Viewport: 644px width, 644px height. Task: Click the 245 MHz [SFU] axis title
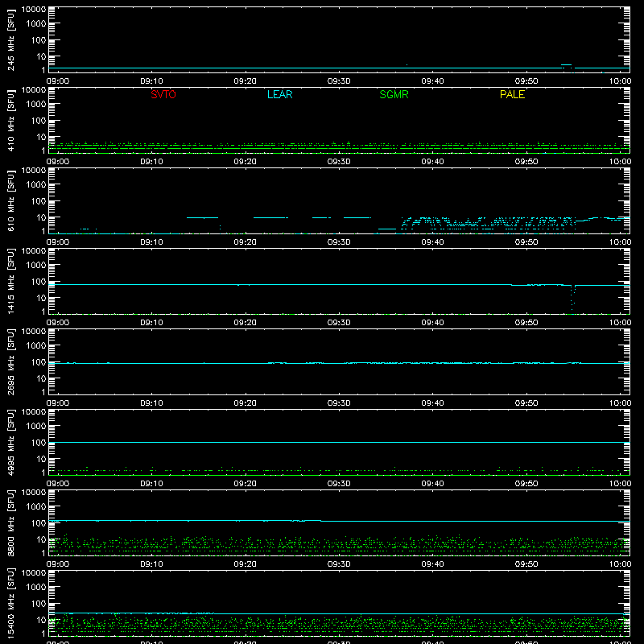tap(10, 40)
